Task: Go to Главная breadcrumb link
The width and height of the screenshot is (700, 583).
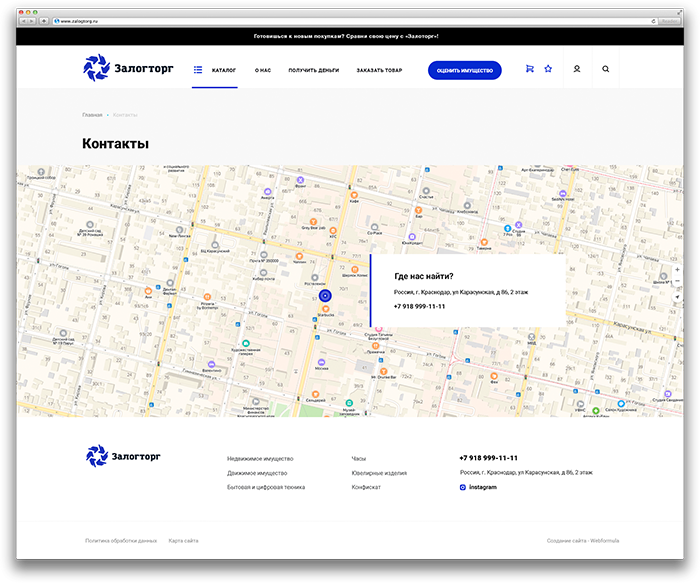Action: pos(92,115)
